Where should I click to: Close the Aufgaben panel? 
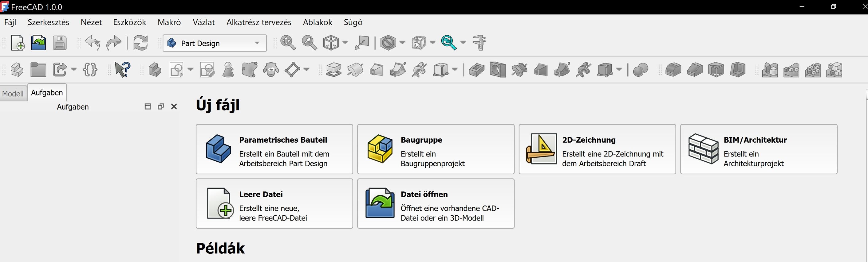point(174,107)
